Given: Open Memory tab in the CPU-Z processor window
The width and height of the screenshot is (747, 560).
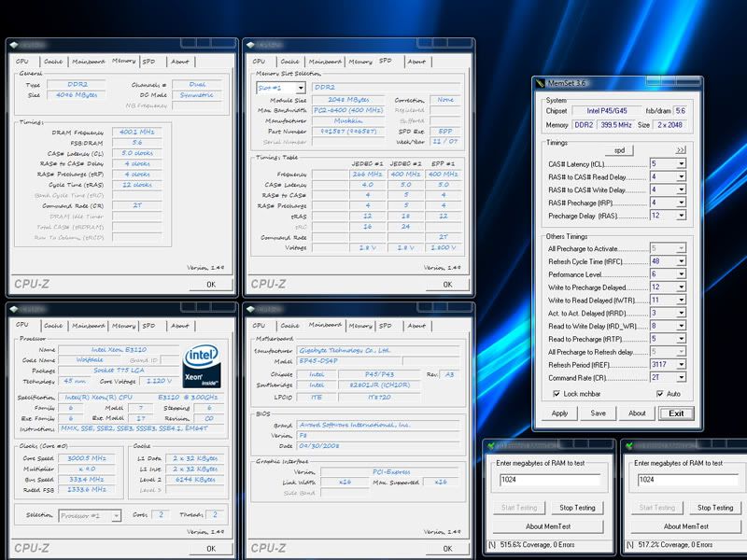Looking at the screenshot, I should [124, 326].
